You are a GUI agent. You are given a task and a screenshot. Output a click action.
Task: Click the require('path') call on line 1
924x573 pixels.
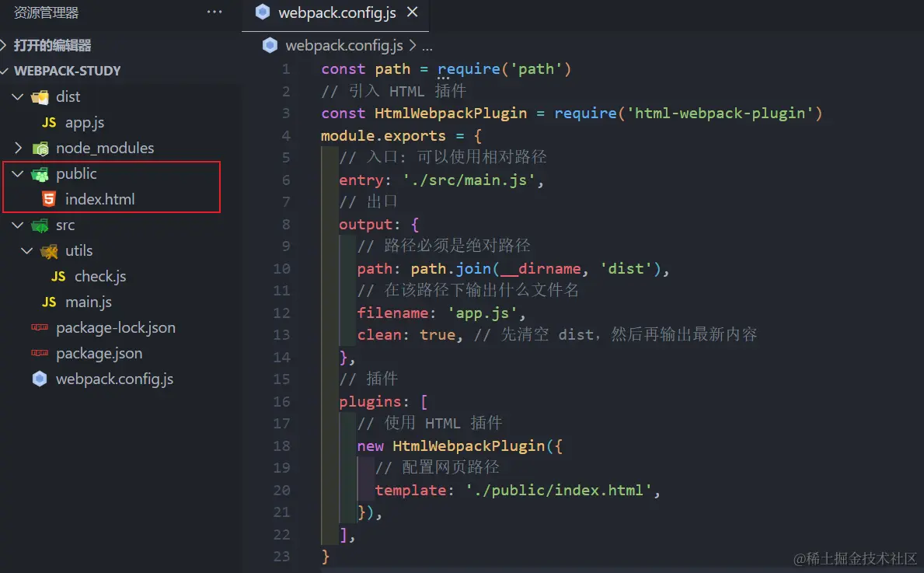pos(504,69)
